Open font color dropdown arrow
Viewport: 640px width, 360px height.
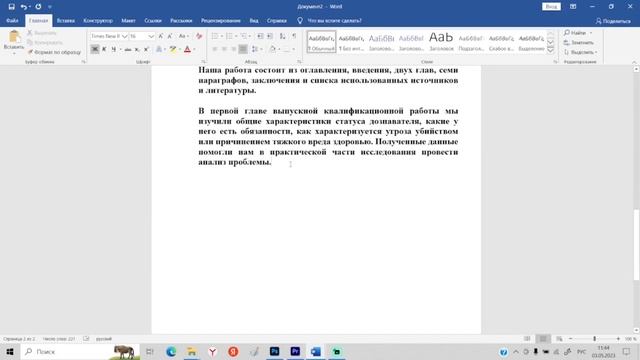(x=194, y=49)
